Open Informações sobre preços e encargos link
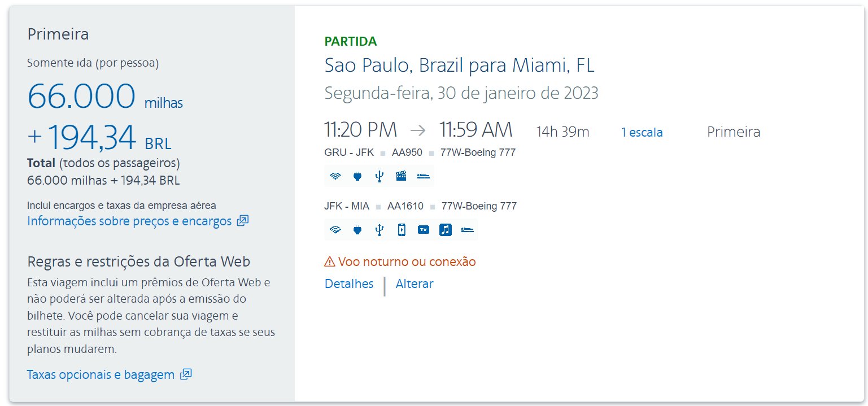This screenshot has width=868, height=406. 129,221
